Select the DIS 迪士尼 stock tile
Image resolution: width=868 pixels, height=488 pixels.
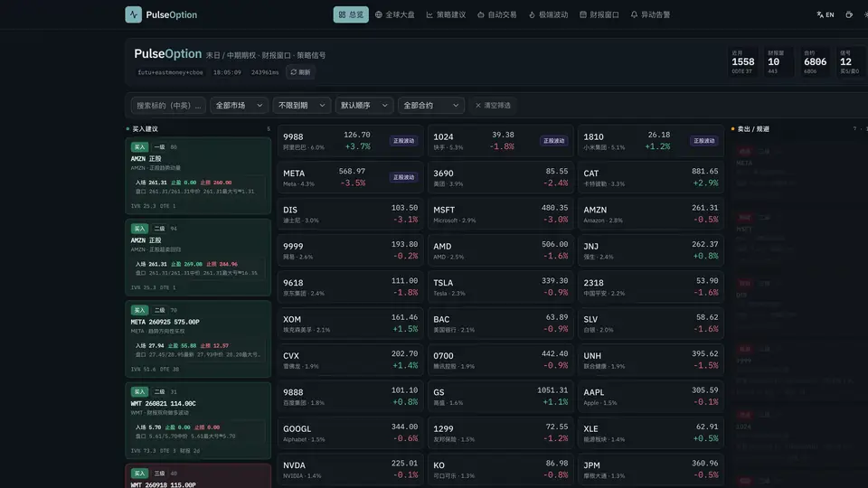[x=351, y=214]
